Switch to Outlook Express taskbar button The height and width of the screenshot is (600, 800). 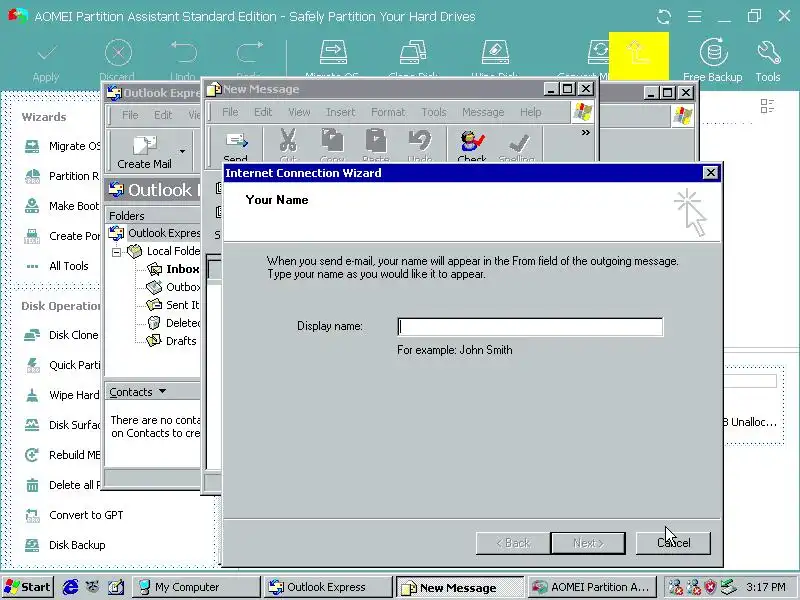click(x=329, y=587)
